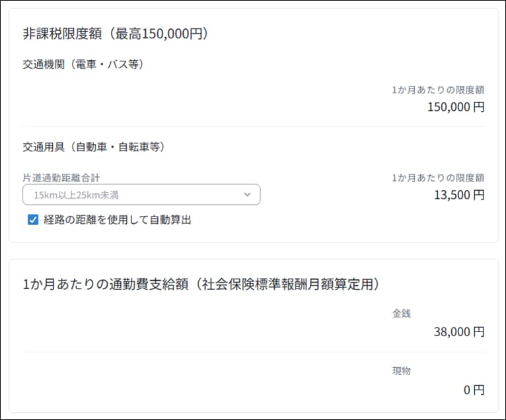
Task: Click 1か月あたりの限度額 label above 13,500 円
Action: click(x=438, y=178)
